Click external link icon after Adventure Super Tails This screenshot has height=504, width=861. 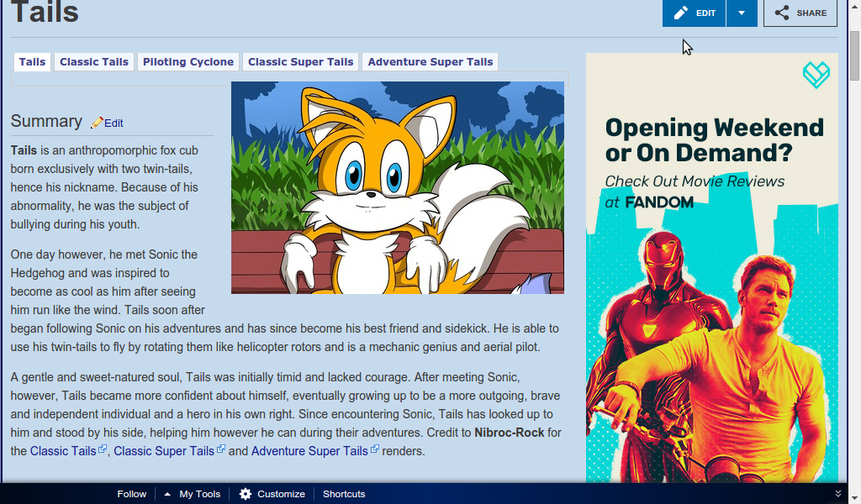click(x=375, y=450)
